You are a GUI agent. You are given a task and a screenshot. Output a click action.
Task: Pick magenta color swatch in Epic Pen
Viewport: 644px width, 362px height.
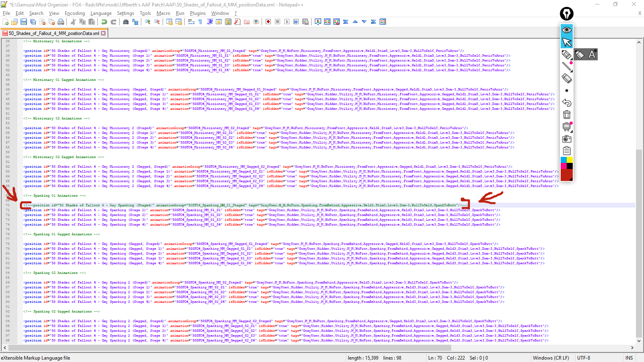563,166
